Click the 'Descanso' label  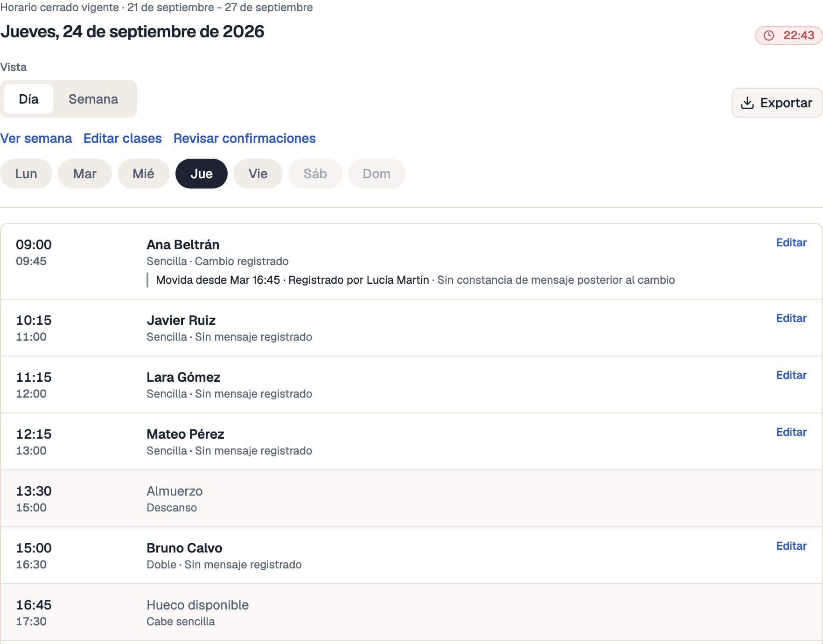(172, 508)
